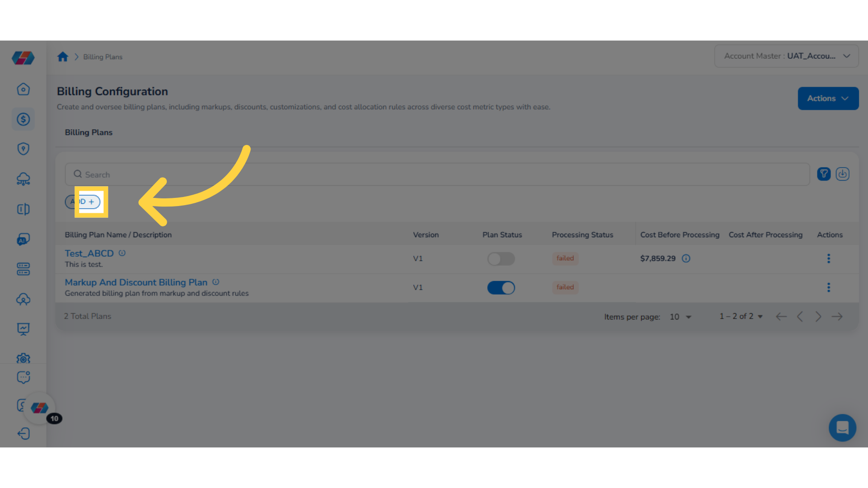Open the compare panels sidebar icon
The height and width of the screenshot is (488, 868).
tap(23, 209)
